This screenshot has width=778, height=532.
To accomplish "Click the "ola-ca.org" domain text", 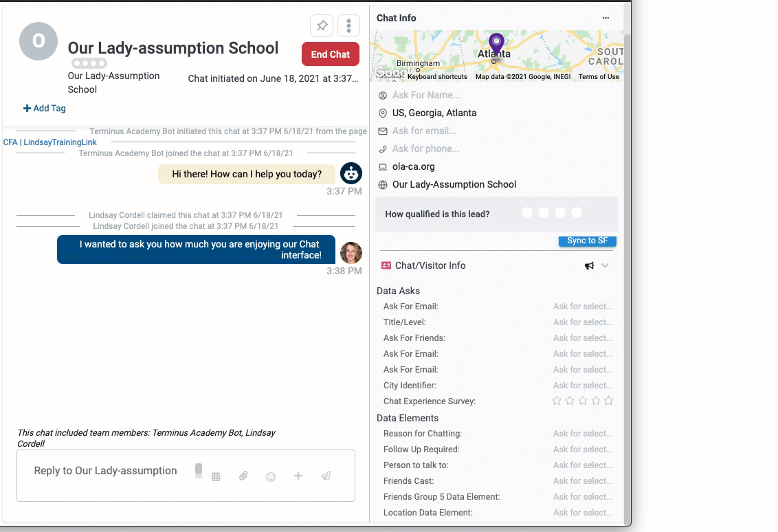I will click(413, 167).
